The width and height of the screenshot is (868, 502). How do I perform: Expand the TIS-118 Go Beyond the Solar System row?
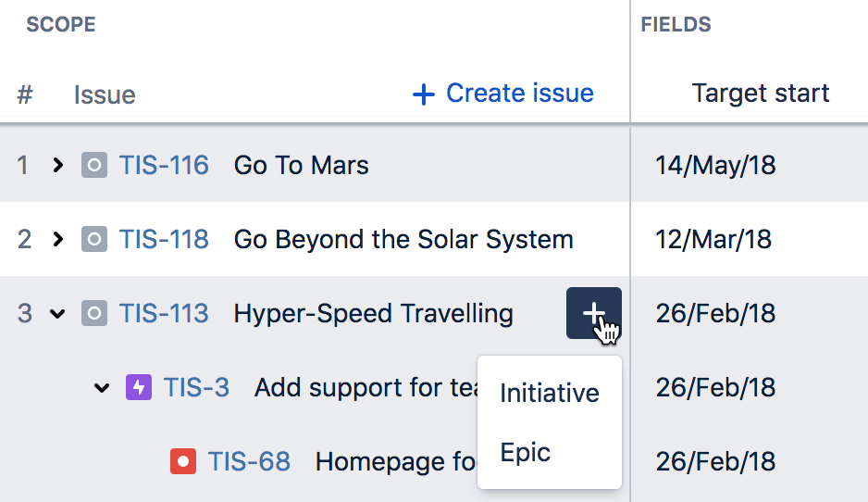tap(57, 239)
